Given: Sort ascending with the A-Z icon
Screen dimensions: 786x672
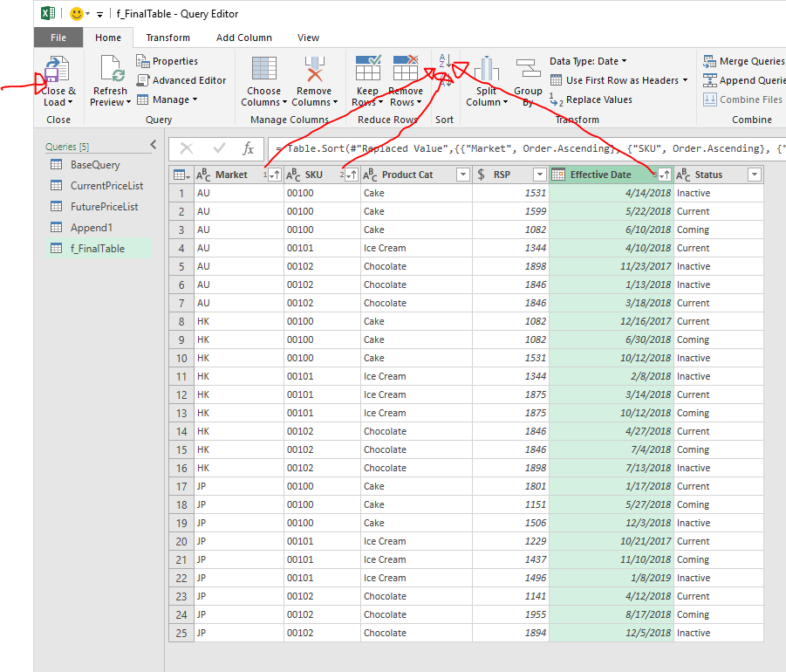Looking at the screenshot, I should (444, 62).
